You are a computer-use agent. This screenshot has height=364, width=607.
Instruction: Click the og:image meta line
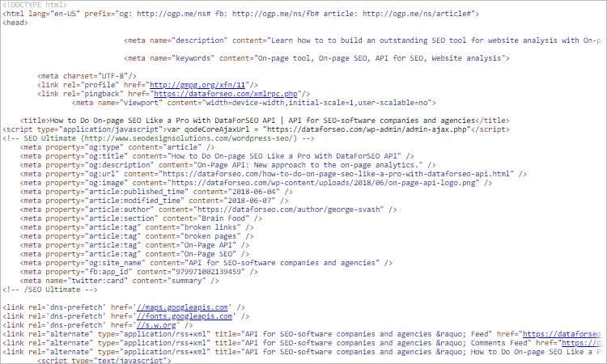(256, 183)
